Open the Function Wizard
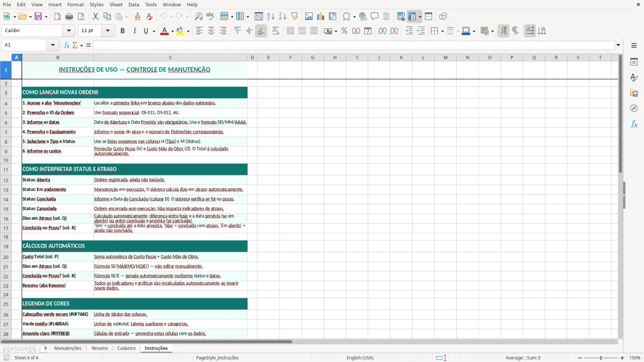The width and height of the screenshot is (644, 362). point(67,45)
